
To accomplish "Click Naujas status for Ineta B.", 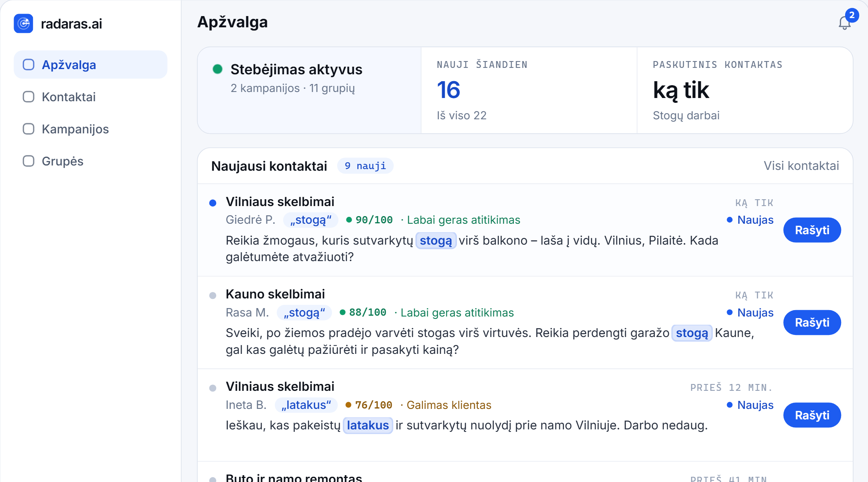I will coord(750,405).
